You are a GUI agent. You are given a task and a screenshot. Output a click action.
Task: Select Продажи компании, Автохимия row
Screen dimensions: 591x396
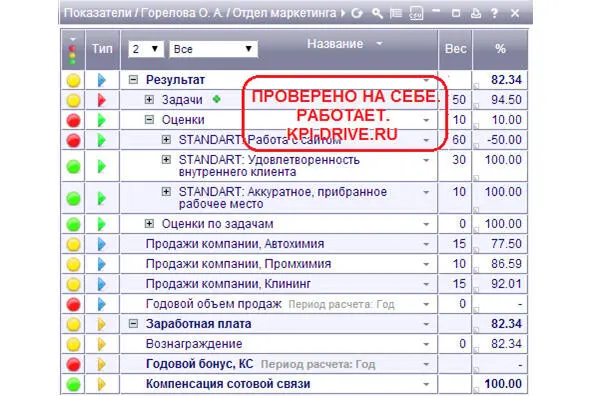tap(294, 244)
